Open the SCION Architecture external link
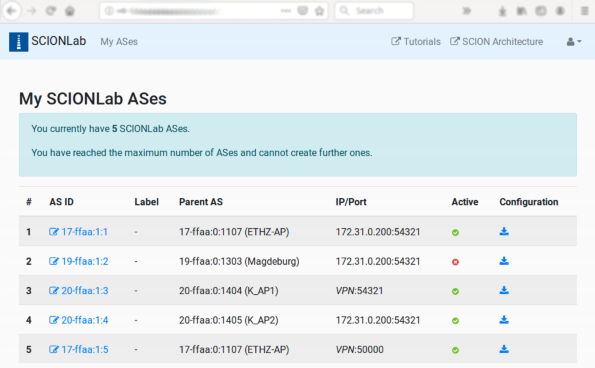 click(496, 41)
